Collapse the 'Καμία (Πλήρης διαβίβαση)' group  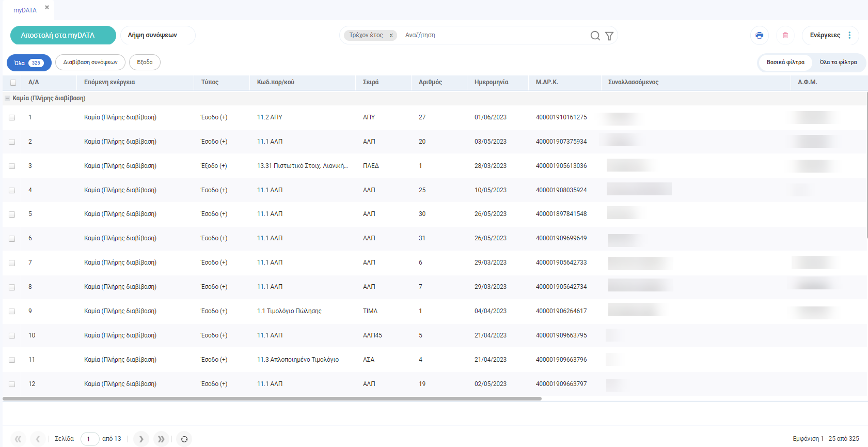click(7, 98)
